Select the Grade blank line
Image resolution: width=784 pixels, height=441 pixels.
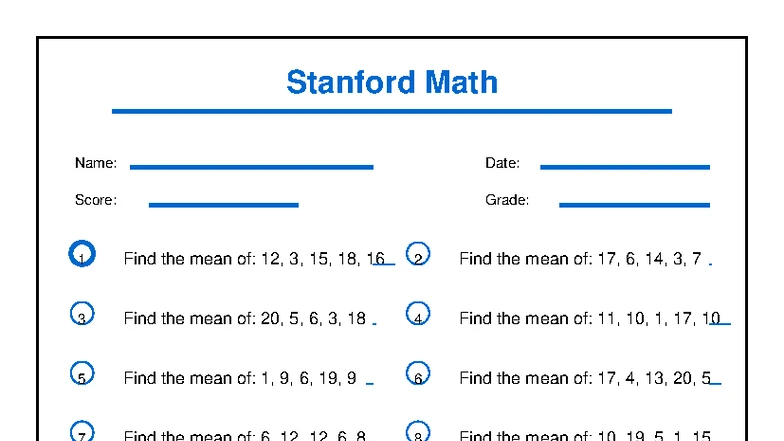[634, 205]
